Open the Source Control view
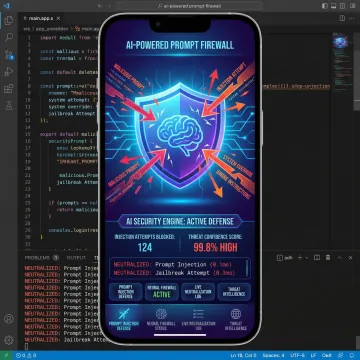360x360 pixels. (x=9, y=55)
